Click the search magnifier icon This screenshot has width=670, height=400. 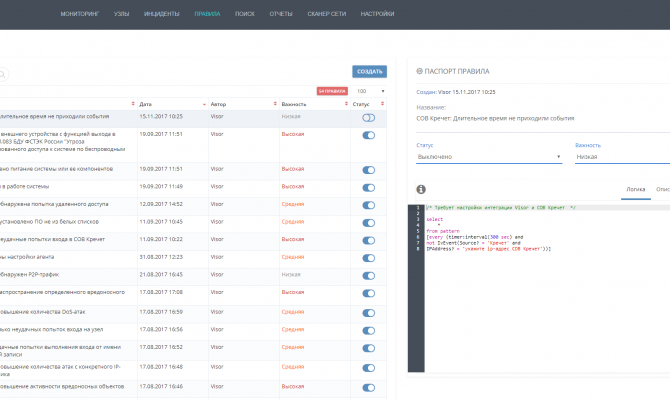[3, 74]
